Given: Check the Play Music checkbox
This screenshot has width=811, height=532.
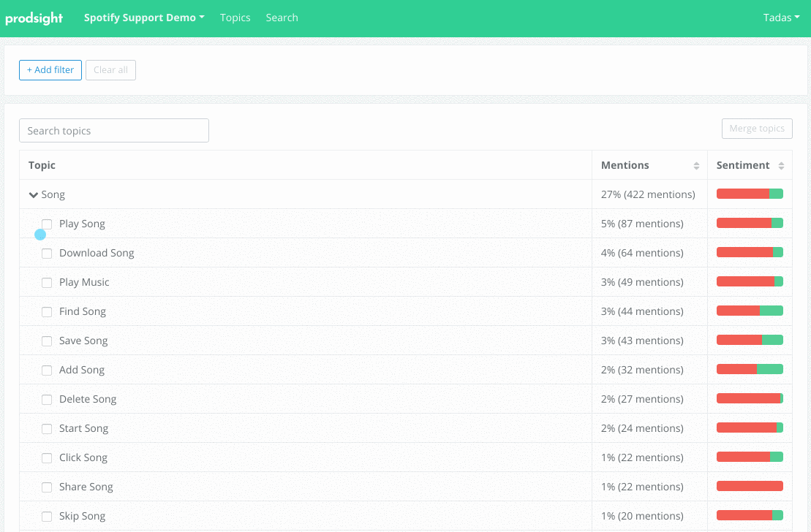Looking at the screenshot, I should point(47,283).
